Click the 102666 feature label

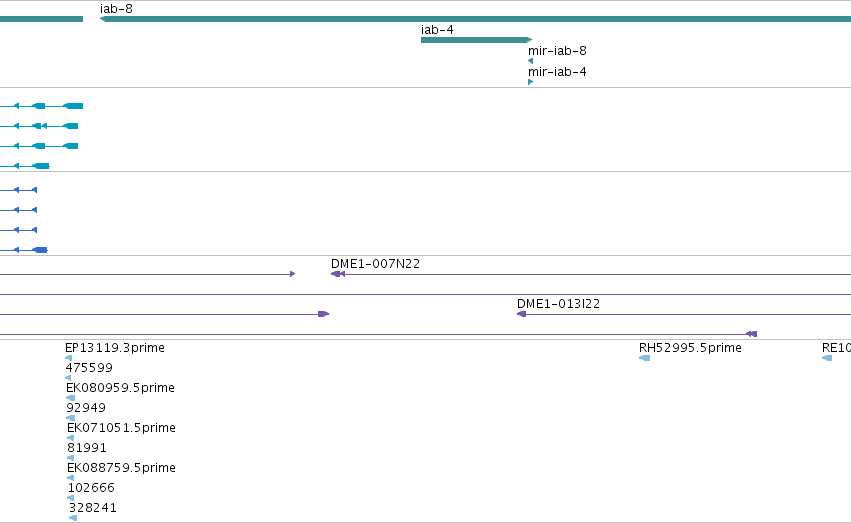(x=91, y=488)
